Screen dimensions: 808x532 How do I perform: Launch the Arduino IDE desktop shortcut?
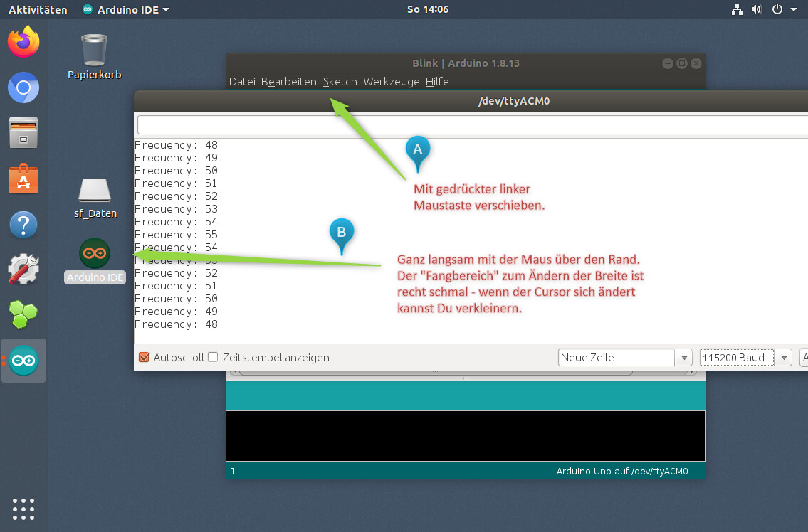click(x=93, y=252)
